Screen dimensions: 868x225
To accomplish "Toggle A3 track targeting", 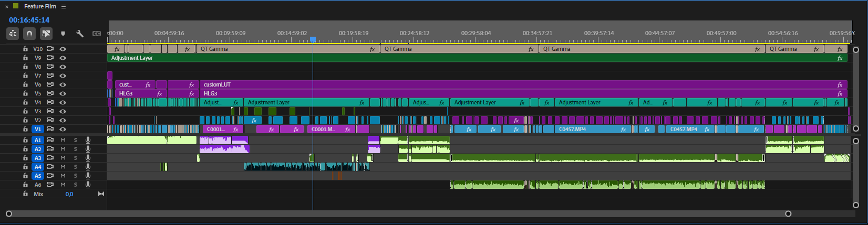I will (38, 158).
